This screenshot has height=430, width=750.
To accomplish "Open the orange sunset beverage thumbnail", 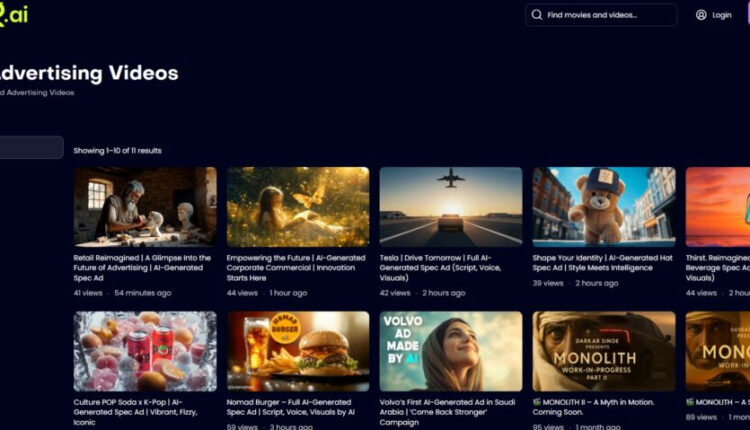I will click(718, 207).
